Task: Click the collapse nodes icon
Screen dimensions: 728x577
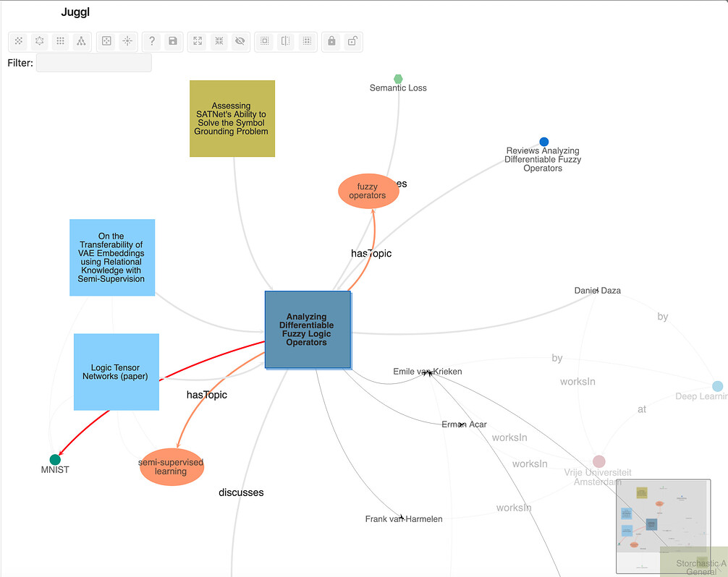Action: (219, 41)
